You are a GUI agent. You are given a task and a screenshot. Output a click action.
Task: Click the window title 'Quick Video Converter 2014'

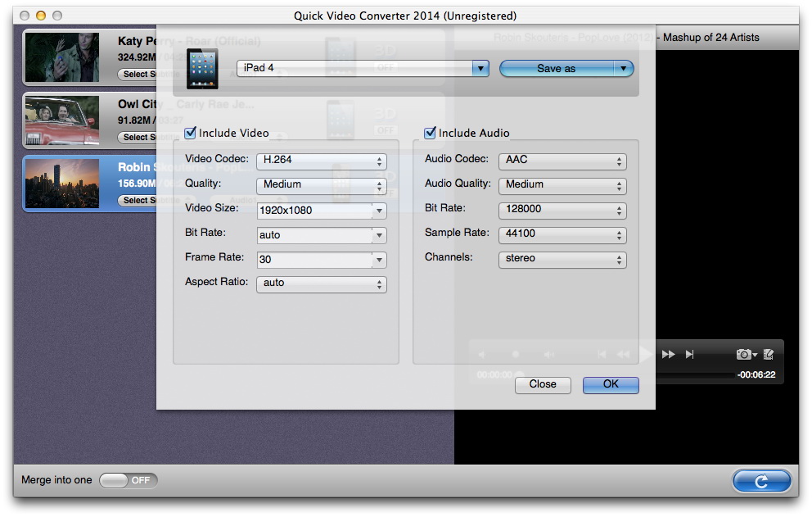coord(367,16)
